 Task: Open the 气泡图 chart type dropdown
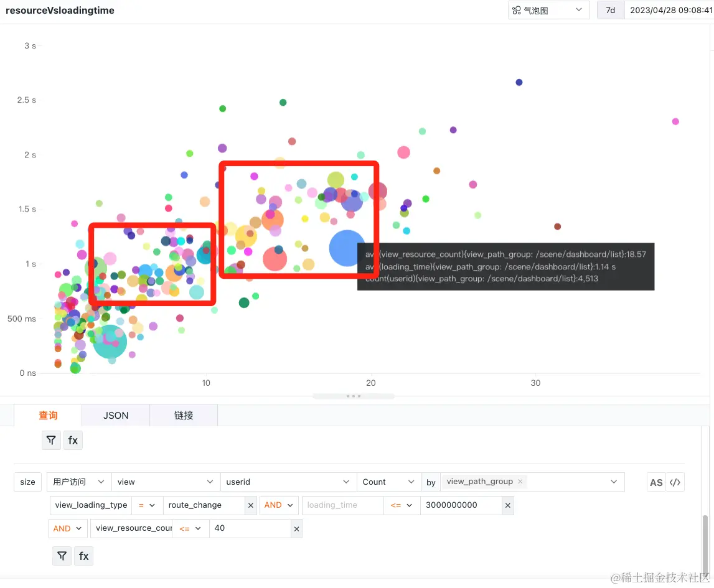548,10
